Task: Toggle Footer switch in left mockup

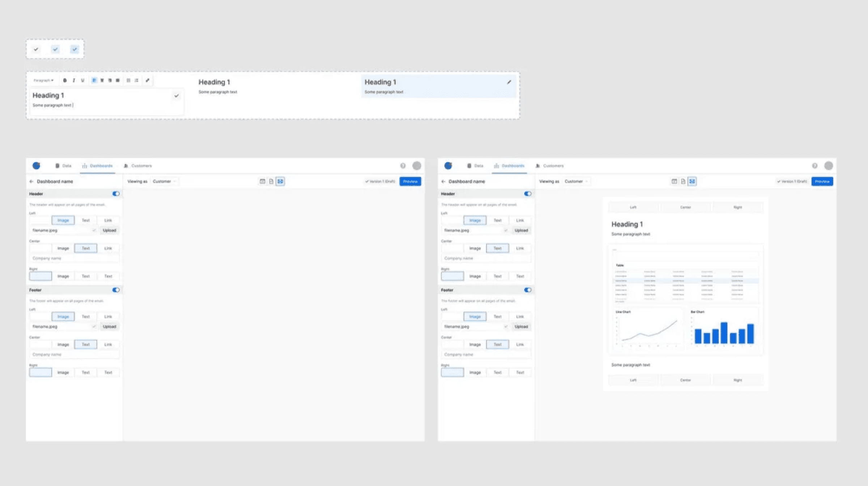Action: click(x=116, y=290)
